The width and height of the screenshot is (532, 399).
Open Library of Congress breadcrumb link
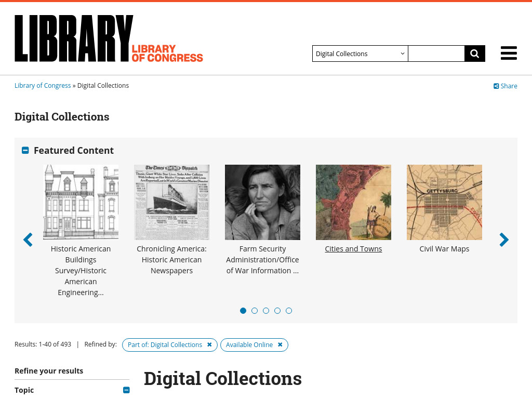pos(43,86)
